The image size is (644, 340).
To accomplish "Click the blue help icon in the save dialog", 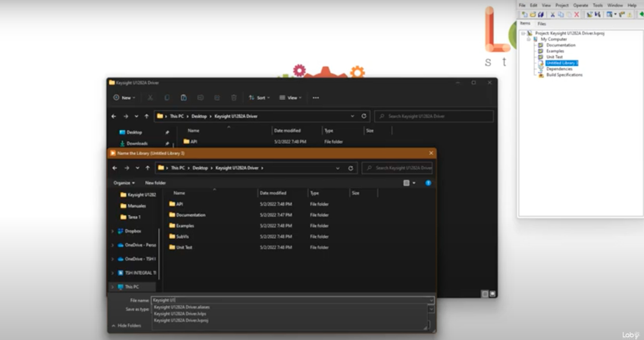I will 428,183.
